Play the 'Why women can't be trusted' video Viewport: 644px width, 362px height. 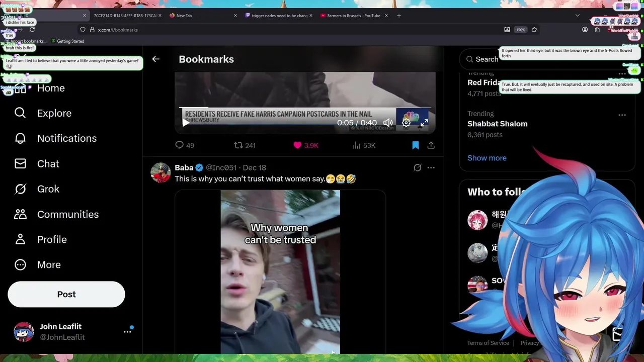(x=280, y=272)
